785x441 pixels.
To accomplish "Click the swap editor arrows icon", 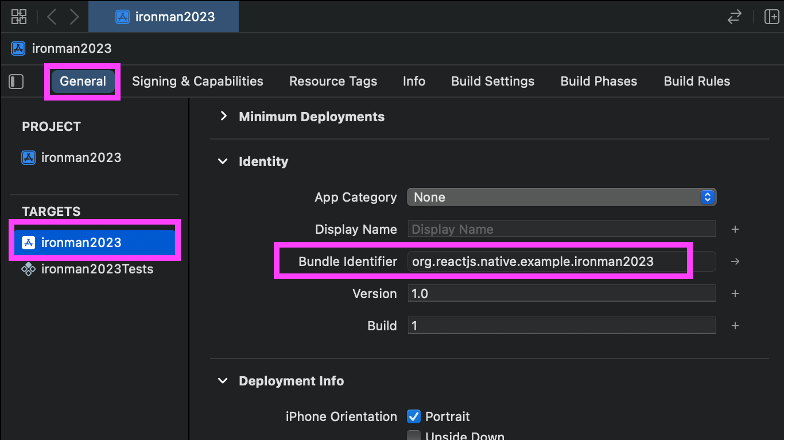I will point(735,17).
